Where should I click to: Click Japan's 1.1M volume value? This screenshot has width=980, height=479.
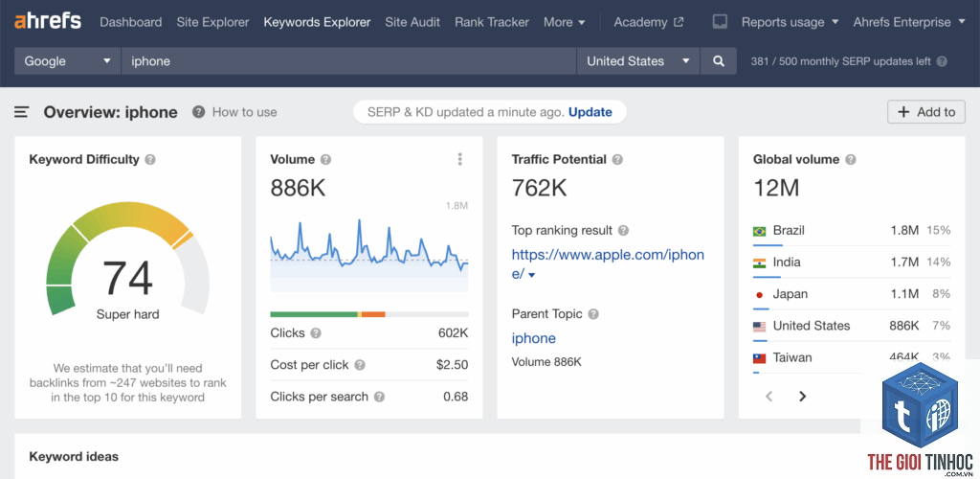(904, 294)
